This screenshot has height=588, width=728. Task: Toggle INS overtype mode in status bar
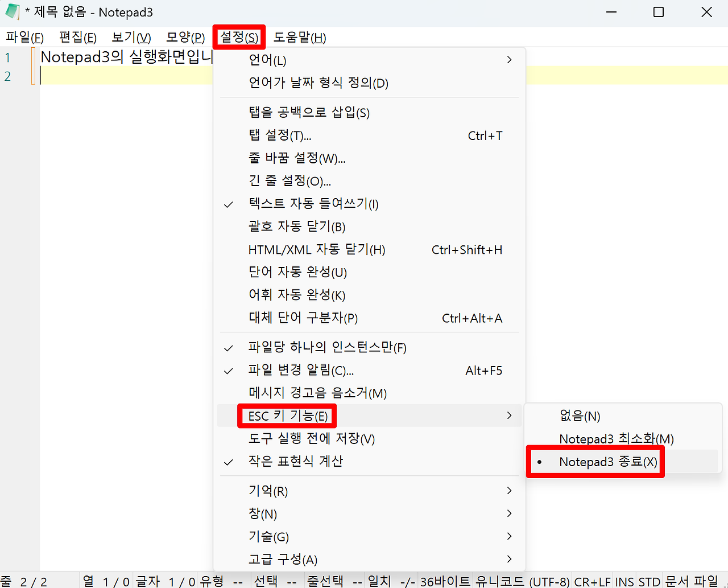[624, 581]
